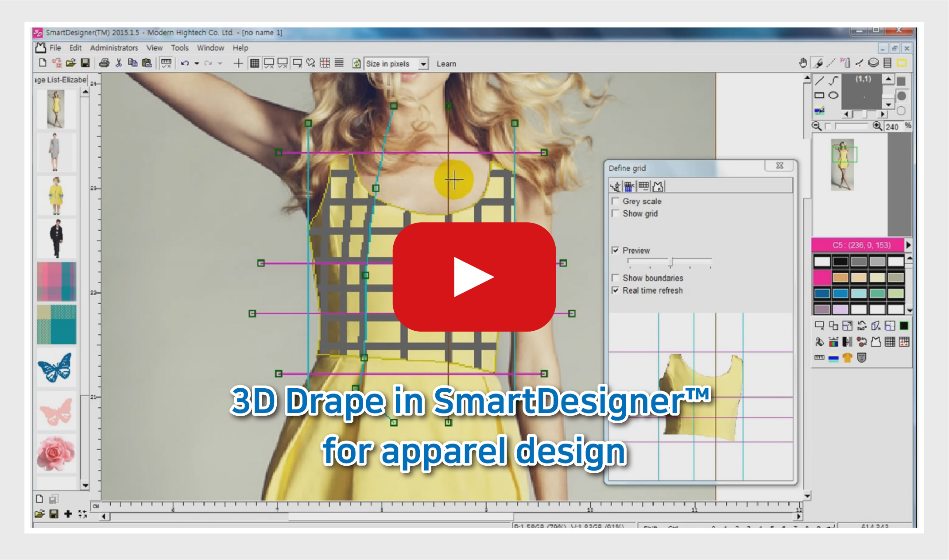Click brush size up arrow
The height and width of the screenshot is (560, 949).
coord(888,79)
